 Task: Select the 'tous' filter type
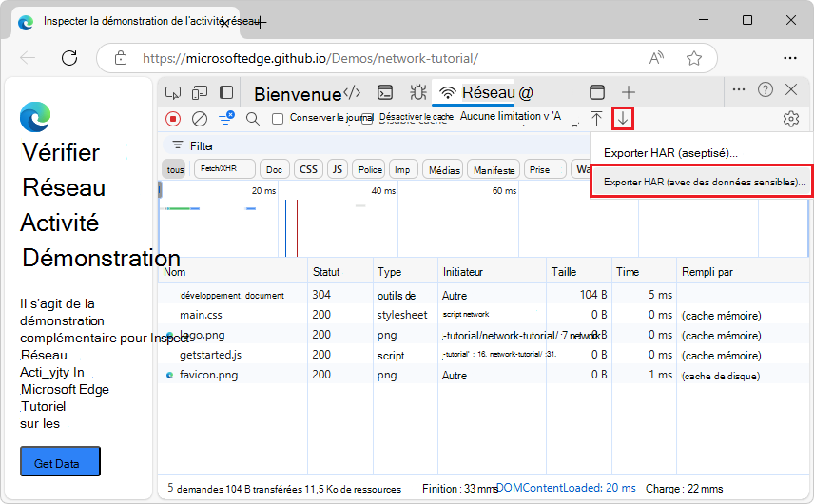(175, 169)
